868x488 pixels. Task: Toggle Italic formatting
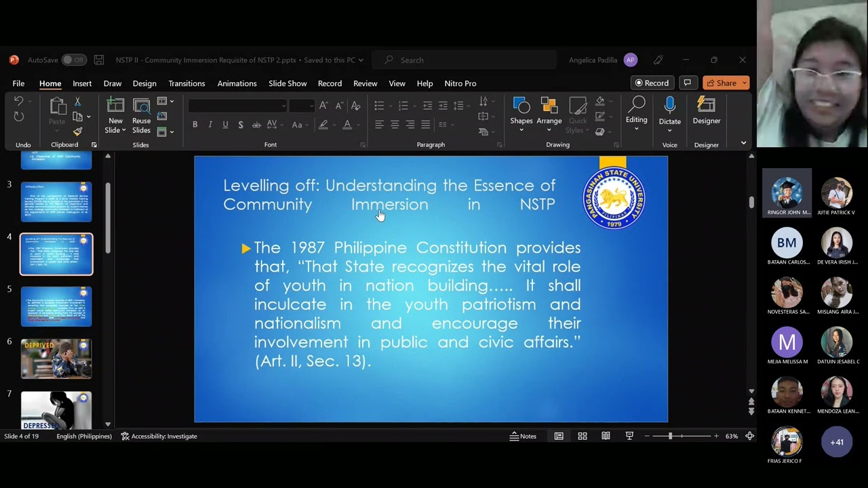(x=210, y=125)
